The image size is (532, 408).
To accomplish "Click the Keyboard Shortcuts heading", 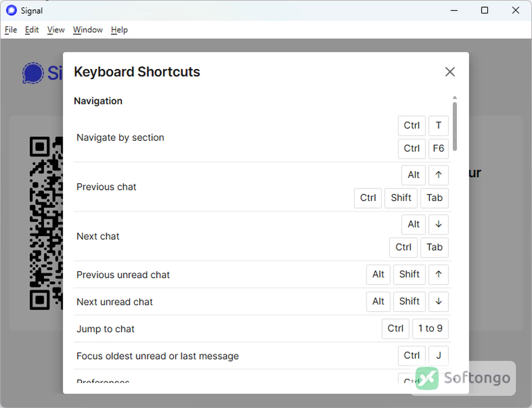I will tap(137, 72).
